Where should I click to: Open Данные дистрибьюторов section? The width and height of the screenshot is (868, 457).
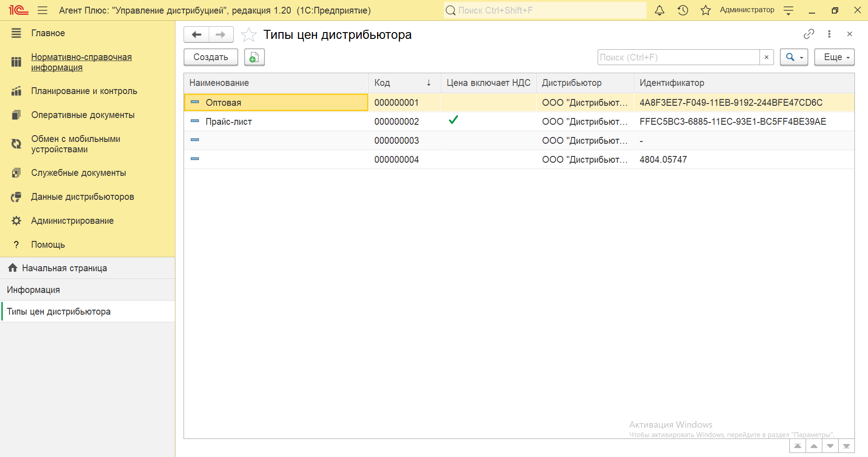[83, 197]
